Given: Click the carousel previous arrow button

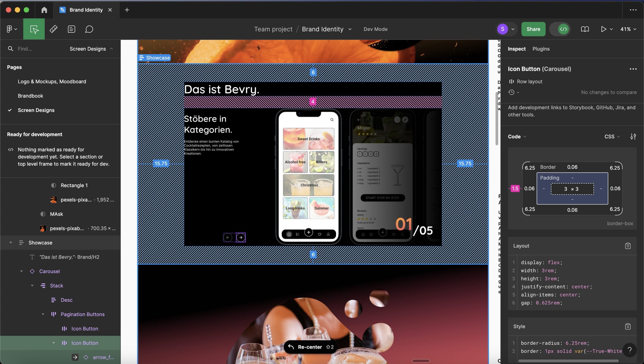Looking at the screenshot, I should 228,237.
